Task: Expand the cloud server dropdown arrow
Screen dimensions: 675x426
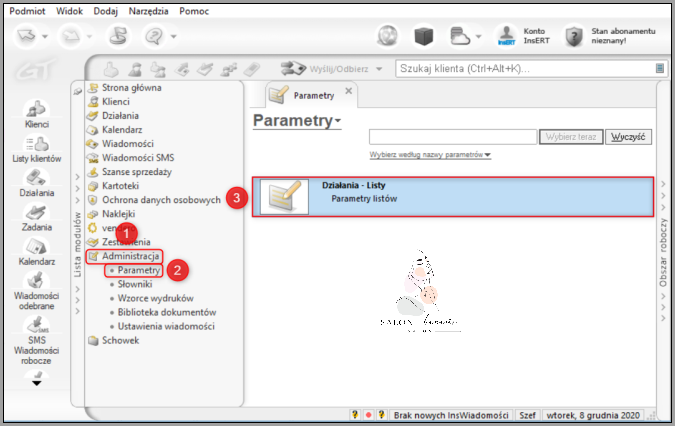Action: [x=478, y=37]
